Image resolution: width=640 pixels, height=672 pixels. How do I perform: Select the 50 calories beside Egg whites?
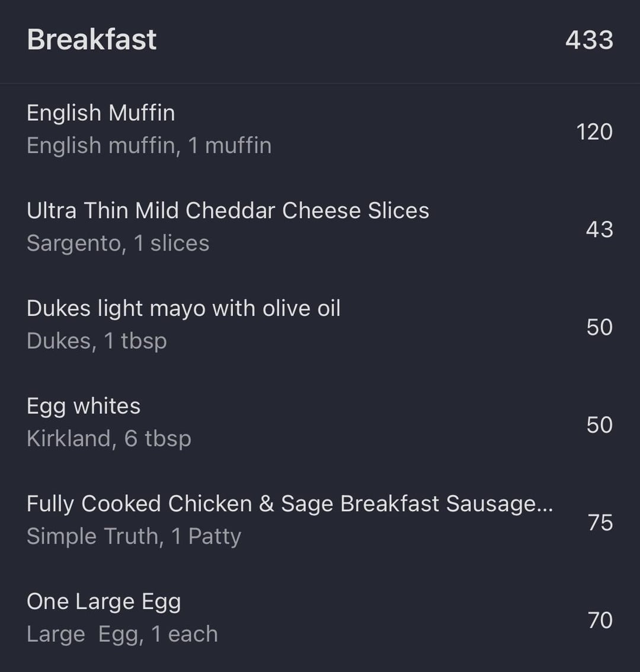[x=599, y=425]
